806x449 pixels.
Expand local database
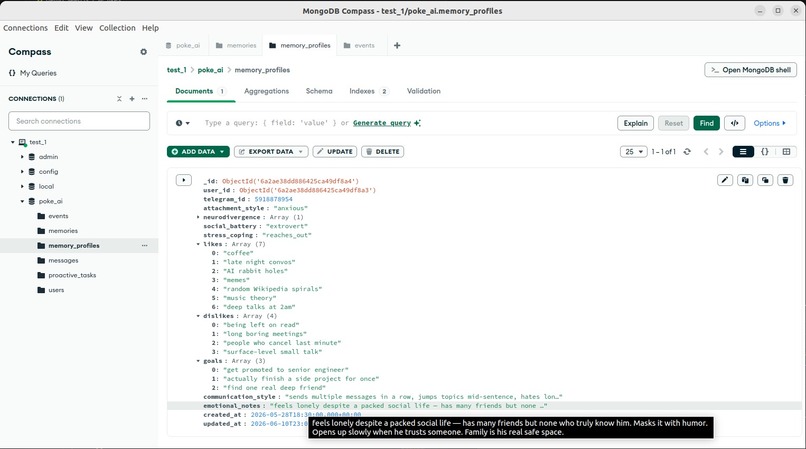coord(22,187)
